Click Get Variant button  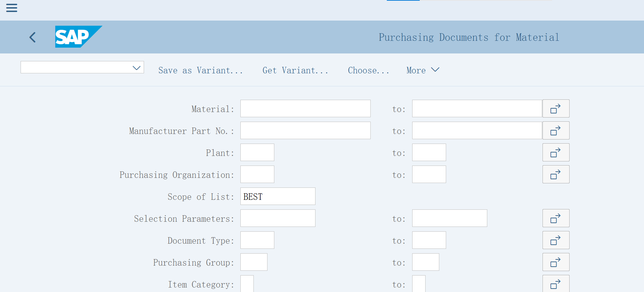(x=295, y=70)
